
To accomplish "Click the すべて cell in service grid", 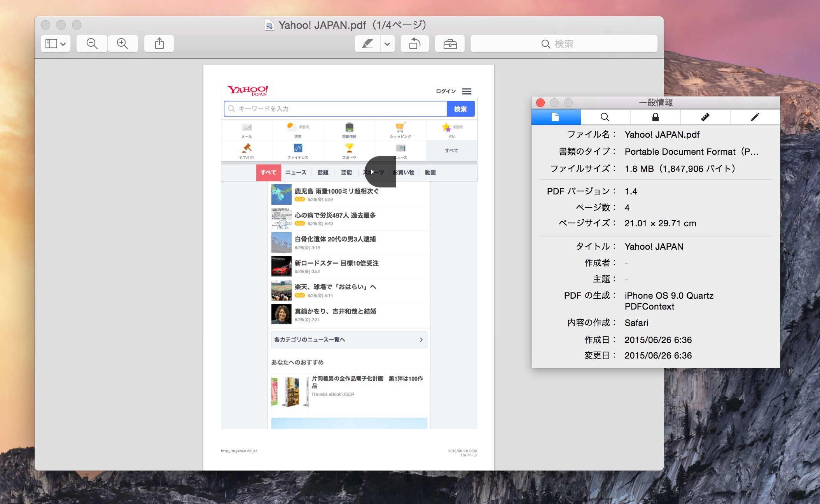I will coord(452,150).
